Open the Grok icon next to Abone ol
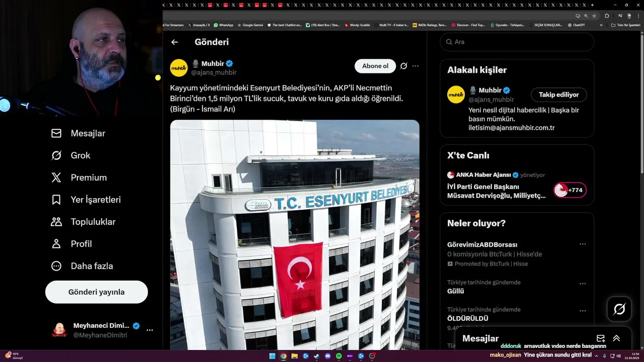The height and width of the screenshot is (362, 644). (x=404, y=66)
